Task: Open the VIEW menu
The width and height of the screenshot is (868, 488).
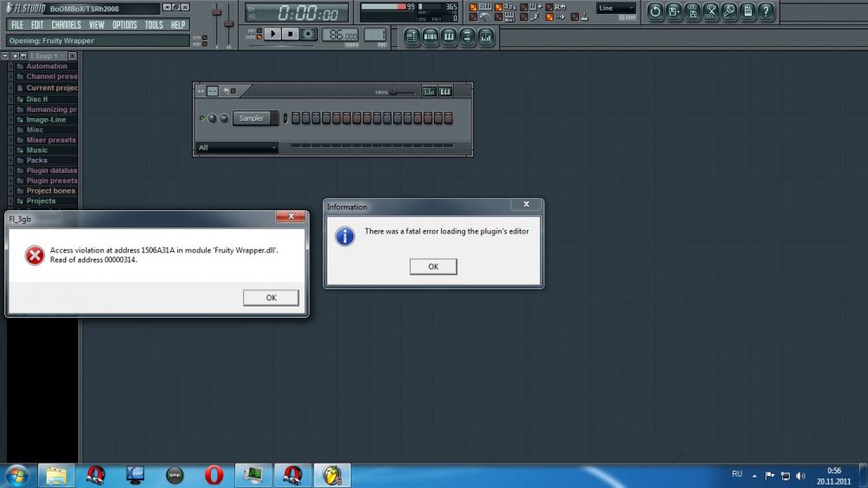Action: pos(96,25)
